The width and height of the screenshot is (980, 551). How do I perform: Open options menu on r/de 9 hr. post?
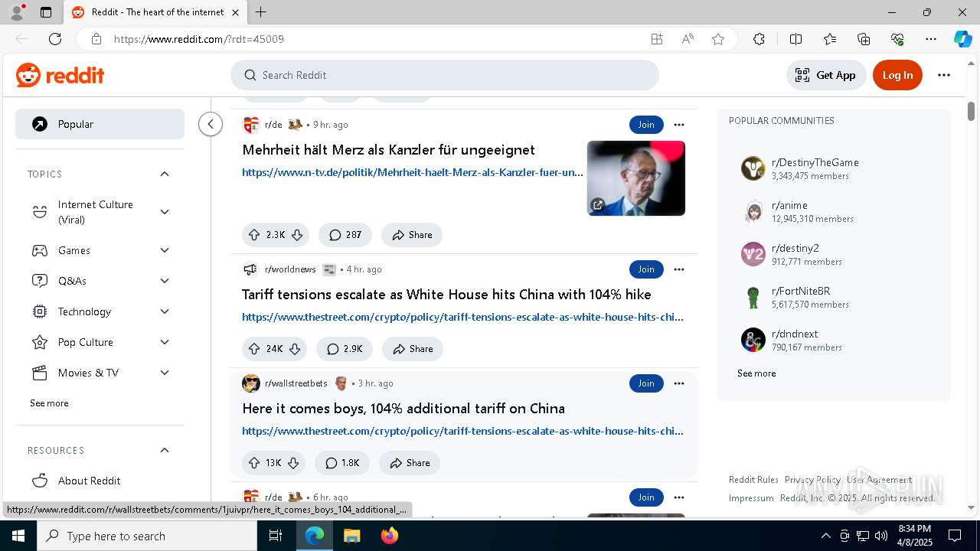[679, 125]
